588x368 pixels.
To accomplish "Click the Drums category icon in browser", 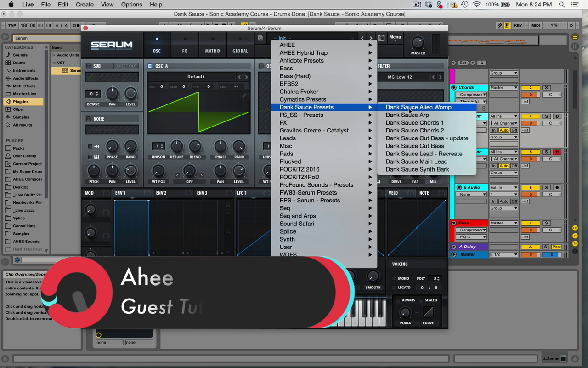I will (x=8, y=63).
